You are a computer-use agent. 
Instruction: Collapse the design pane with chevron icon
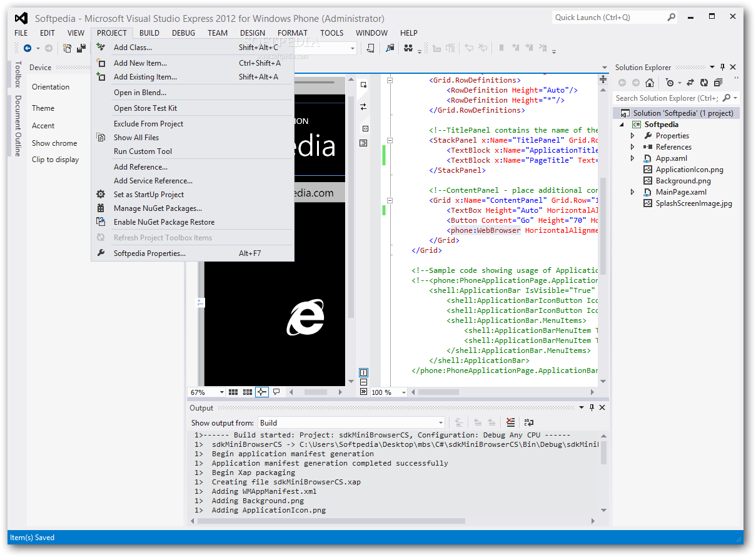click(364, 392)
